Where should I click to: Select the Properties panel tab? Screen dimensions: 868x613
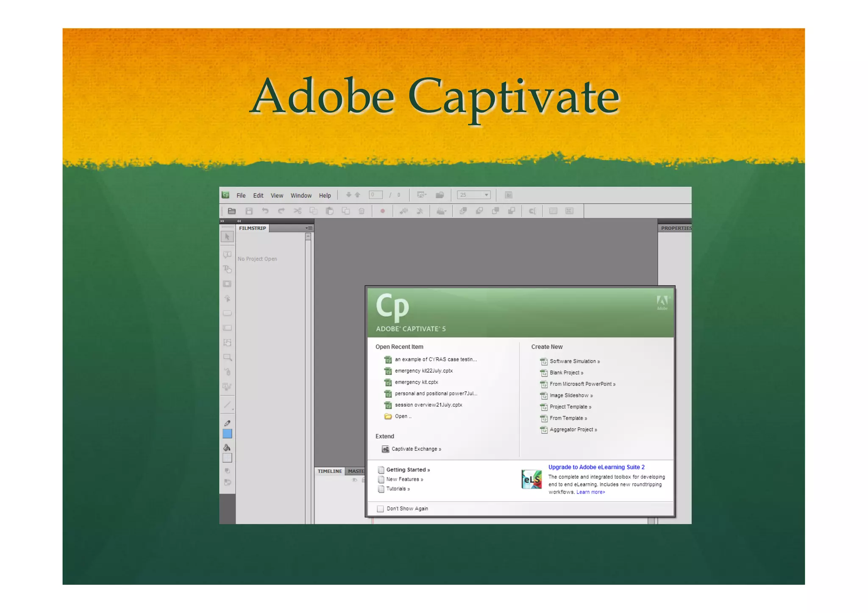point(676,228)
